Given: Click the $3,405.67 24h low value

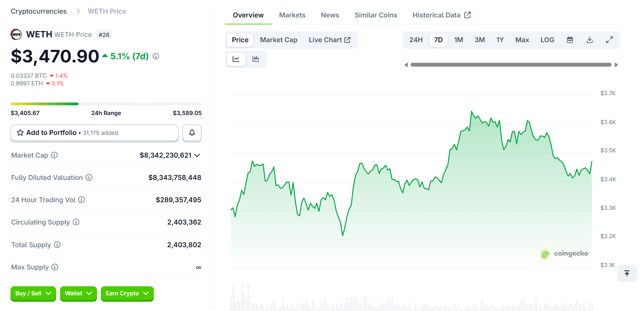Looking at the screenshot, I should click(x=25, y=113).
